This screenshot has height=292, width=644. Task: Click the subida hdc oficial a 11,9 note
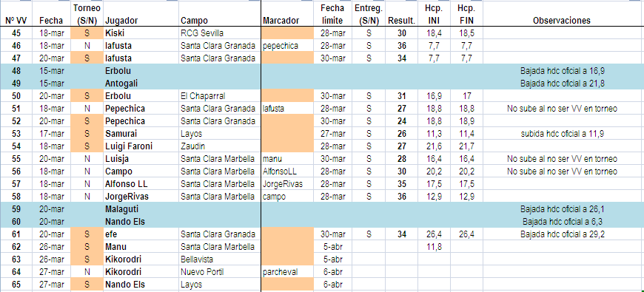(x=563, y=134)
